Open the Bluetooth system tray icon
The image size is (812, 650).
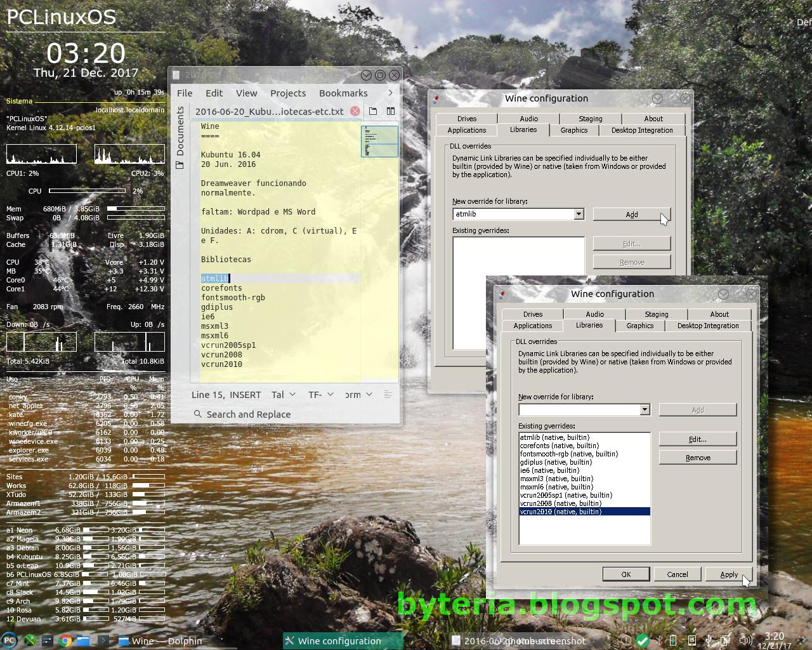pyautogui.click(x=660, y=640)
